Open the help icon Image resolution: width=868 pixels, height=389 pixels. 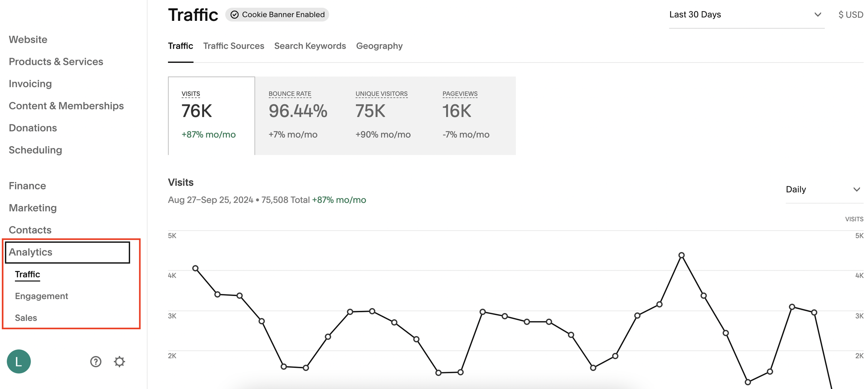point(95,362)
